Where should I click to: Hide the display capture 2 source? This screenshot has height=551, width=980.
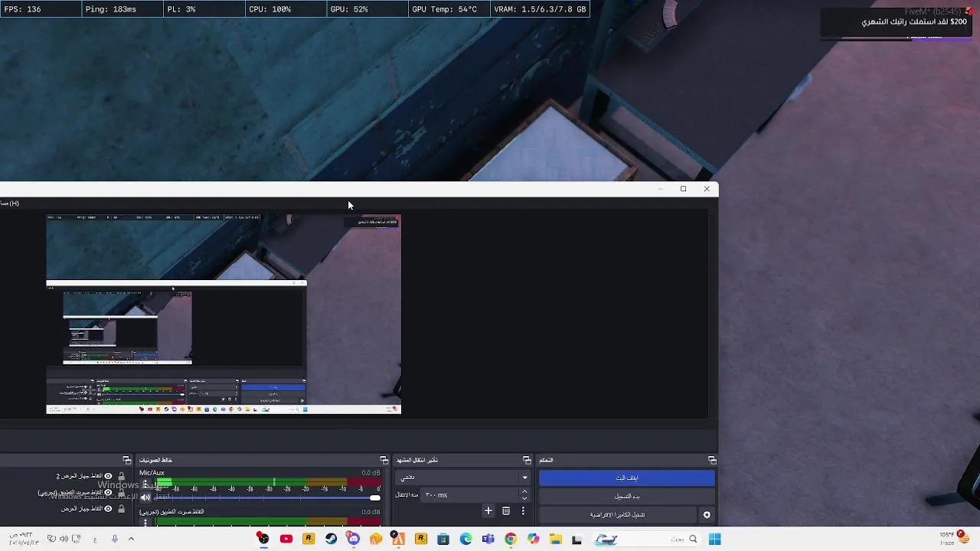click(x=108, y=476)
